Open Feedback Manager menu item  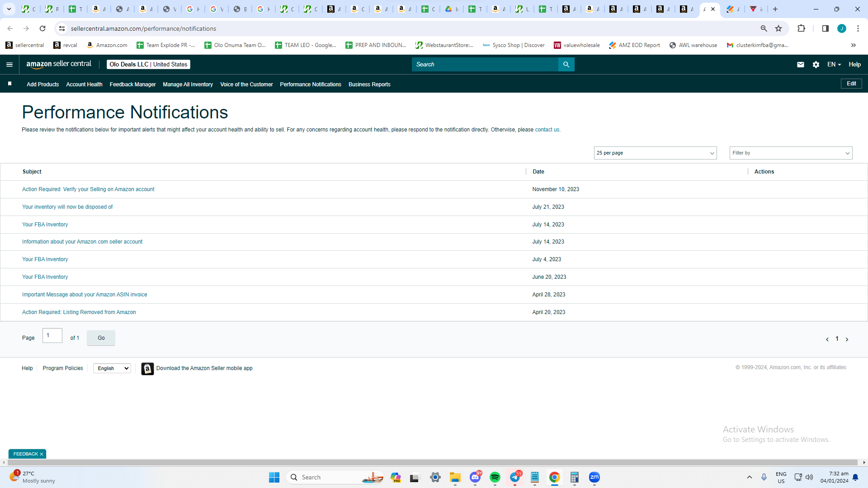(132, 84)
